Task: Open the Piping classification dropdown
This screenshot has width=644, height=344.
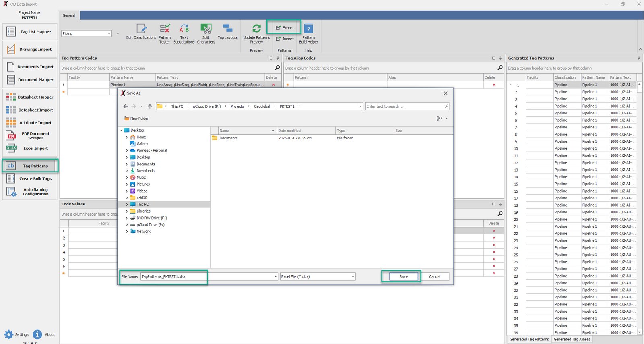Action: pyautogui.click(x=109, y=34)
